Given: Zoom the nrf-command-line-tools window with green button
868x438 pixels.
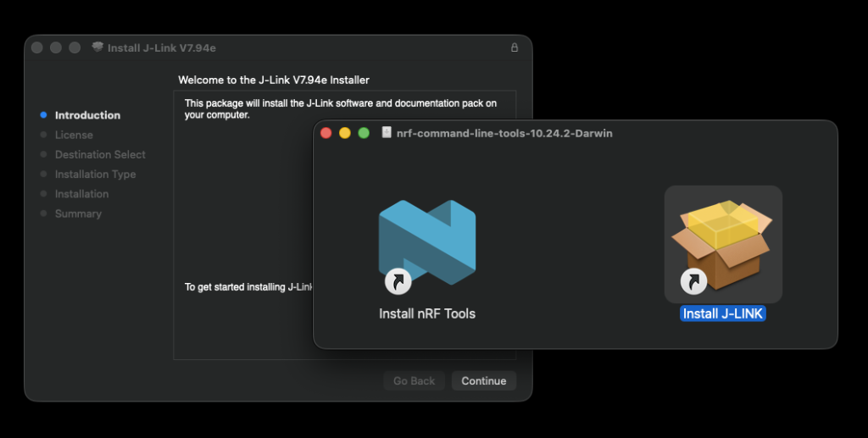Looking at the screenshot, I should pyautogui.click(x=364, y=133).
